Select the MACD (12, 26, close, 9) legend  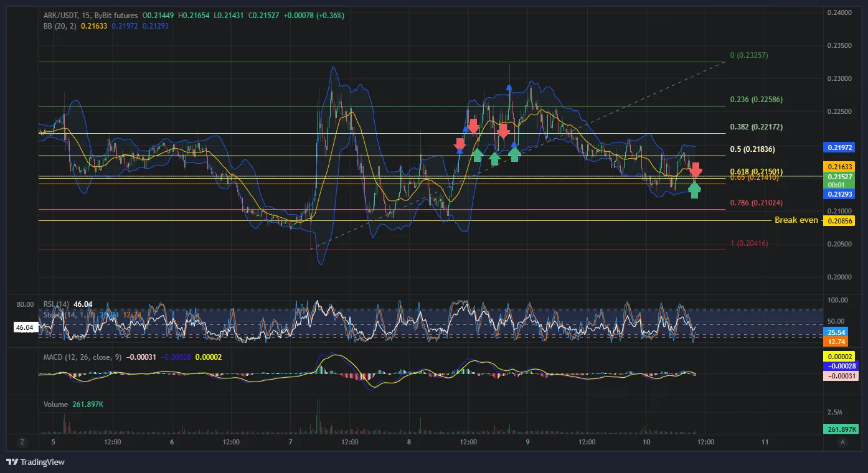pyautogui.click(x=82, y=357)
